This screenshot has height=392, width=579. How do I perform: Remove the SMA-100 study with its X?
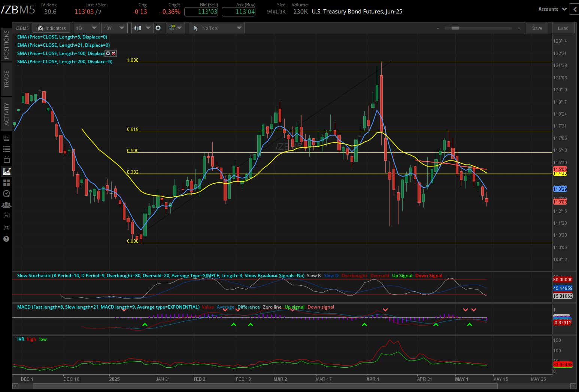pyautogui.click(x=113, y=53)
